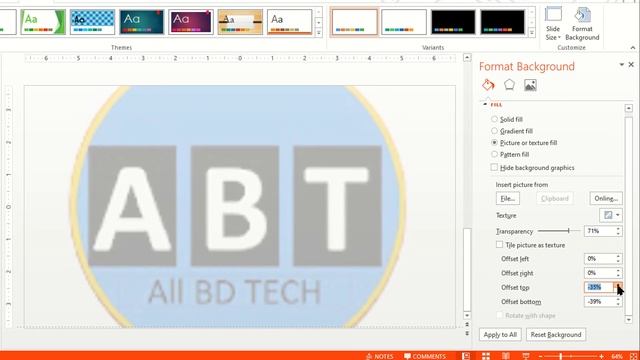Click Reset Background button
Screen dimensions: 640x360
pyautogui.click(x=556, y=335)
